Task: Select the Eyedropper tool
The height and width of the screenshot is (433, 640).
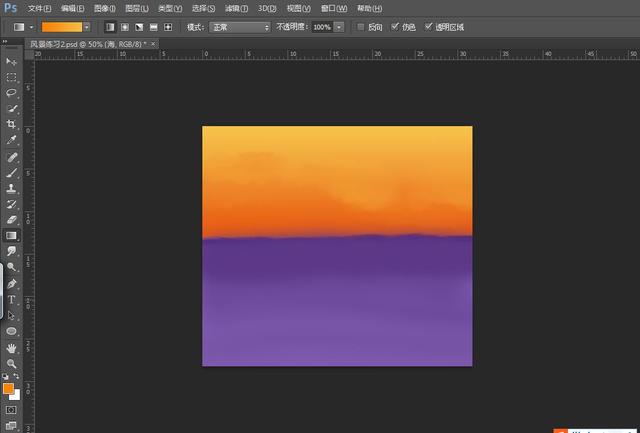Action: [12, 140]
